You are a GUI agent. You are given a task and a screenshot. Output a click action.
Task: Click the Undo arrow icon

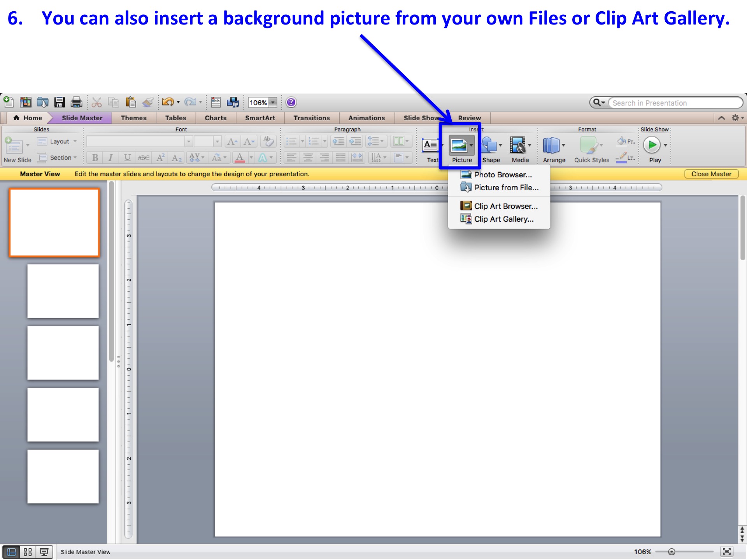pyautogui.click(x=168, y=102)
